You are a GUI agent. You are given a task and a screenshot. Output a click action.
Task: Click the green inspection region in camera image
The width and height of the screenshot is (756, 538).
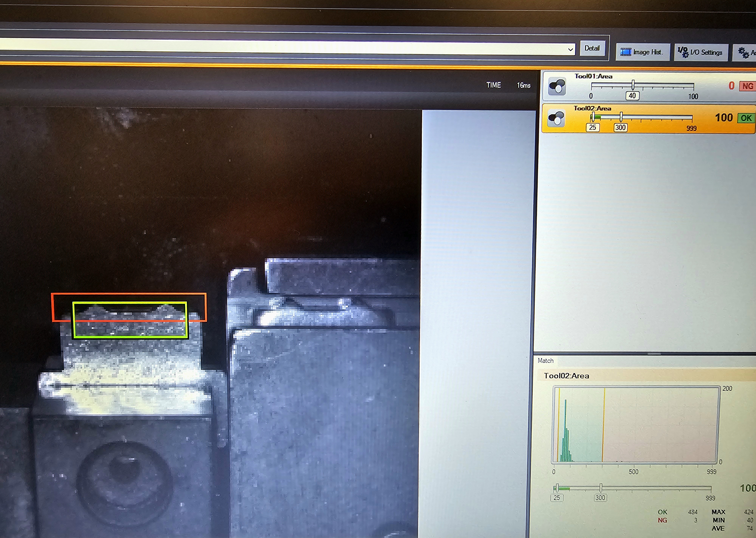tap(130, 330)
